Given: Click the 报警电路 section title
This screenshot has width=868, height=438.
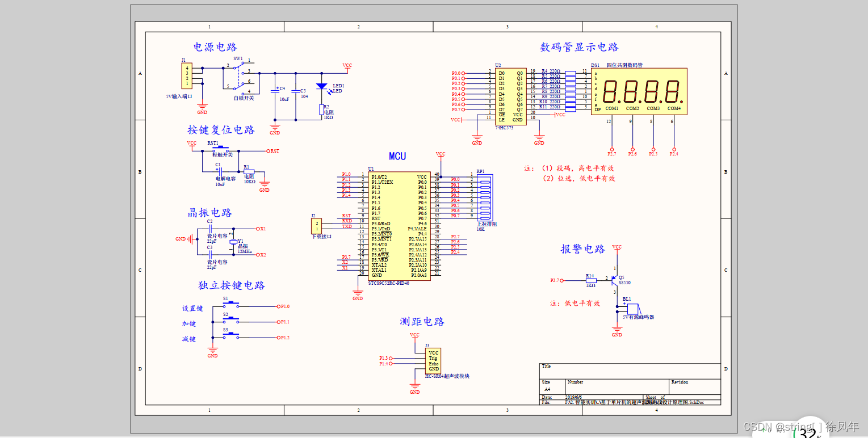Looking at the screenshot, I should [x=583, y=249].
